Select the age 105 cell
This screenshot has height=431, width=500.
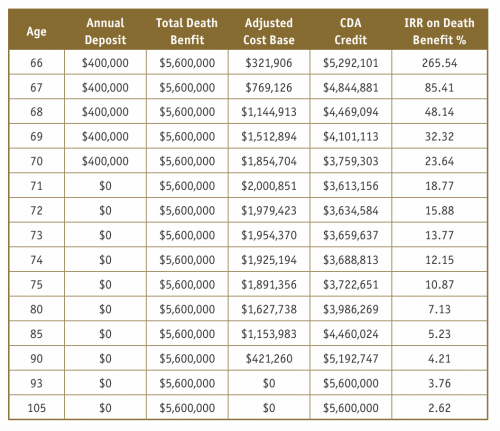pyautogui.click(x=36, y=408)
